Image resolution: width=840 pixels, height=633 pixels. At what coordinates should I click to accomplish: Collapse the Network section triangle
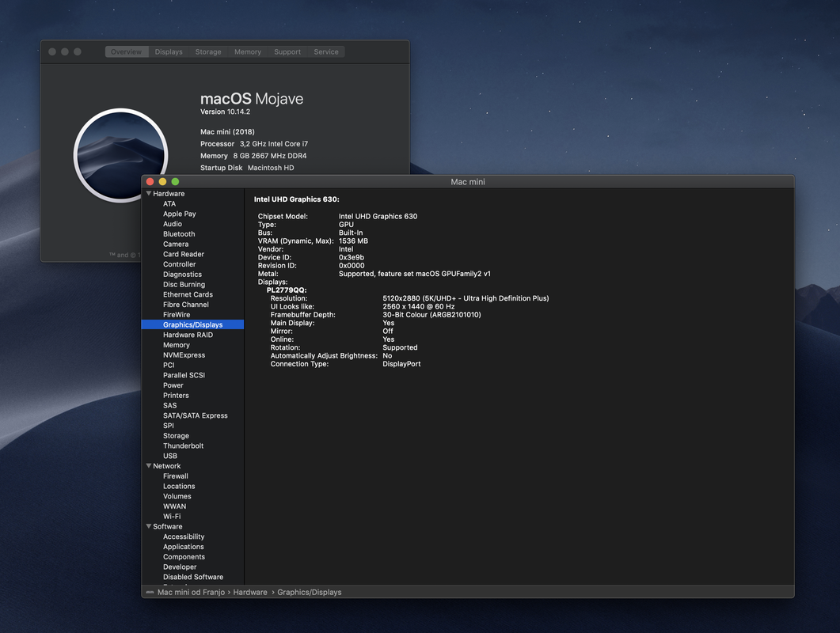point(149,466)
